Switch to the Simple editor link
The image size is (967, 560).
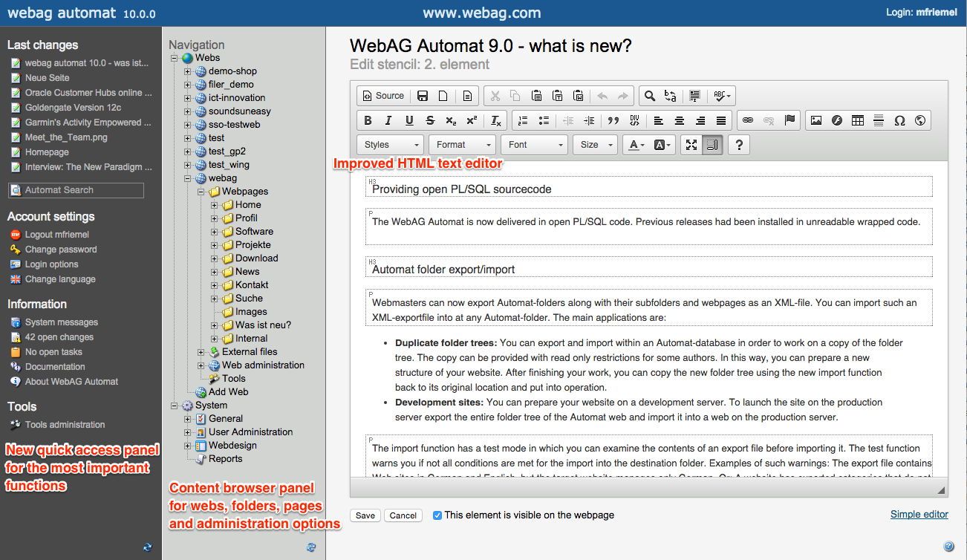tap(919, 514)
